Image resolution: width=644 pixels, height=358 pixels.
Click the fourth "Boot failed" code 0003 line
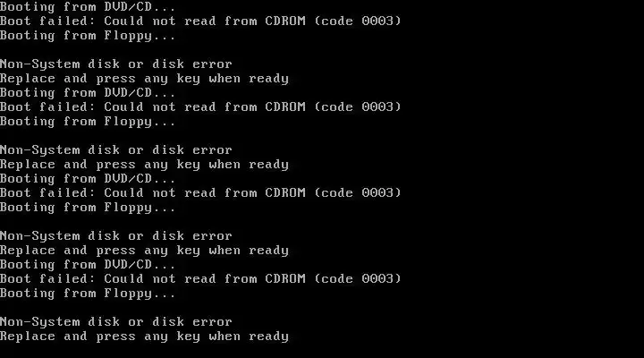coord(200,278)
